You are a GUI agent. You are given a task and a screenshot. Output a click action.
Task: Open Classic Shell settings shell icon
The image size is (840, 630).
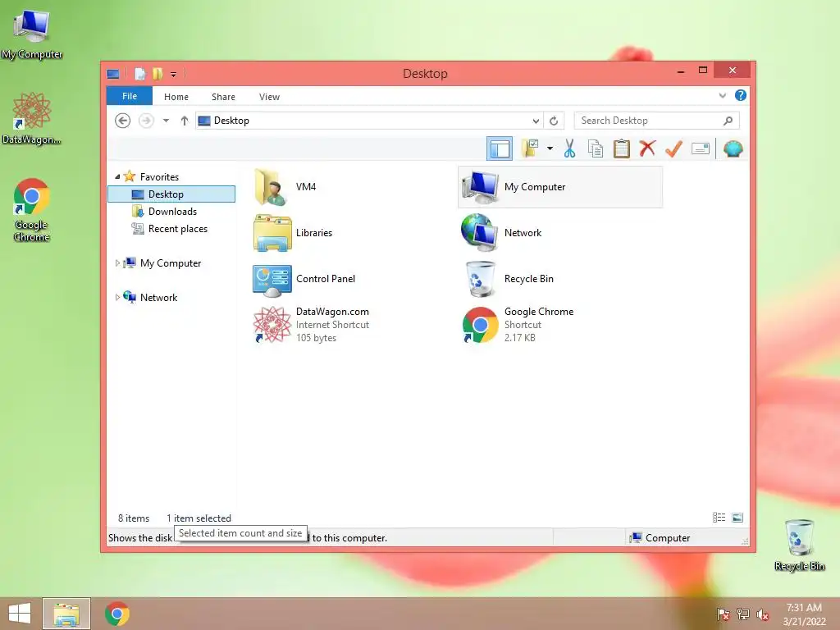pyautogui.click(x=733, y=148)
